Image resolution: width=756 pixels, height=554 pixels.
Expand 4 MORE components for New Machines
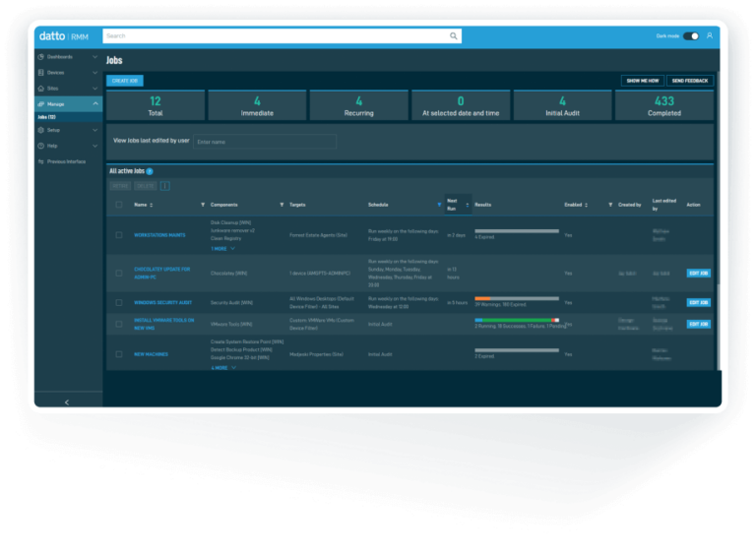pyautogui.click(x=223, y=368)
